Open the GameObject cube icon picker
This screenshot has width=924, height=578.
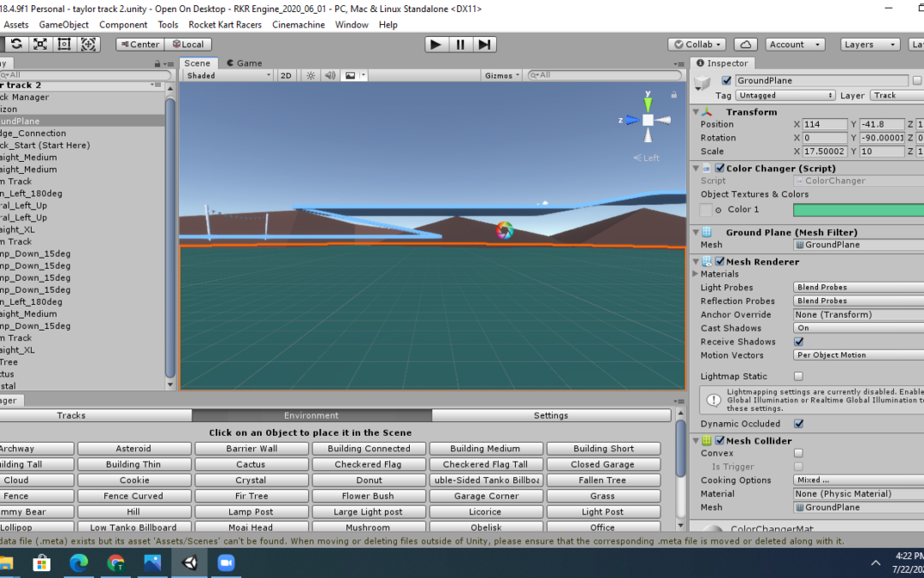pos(702,84)
